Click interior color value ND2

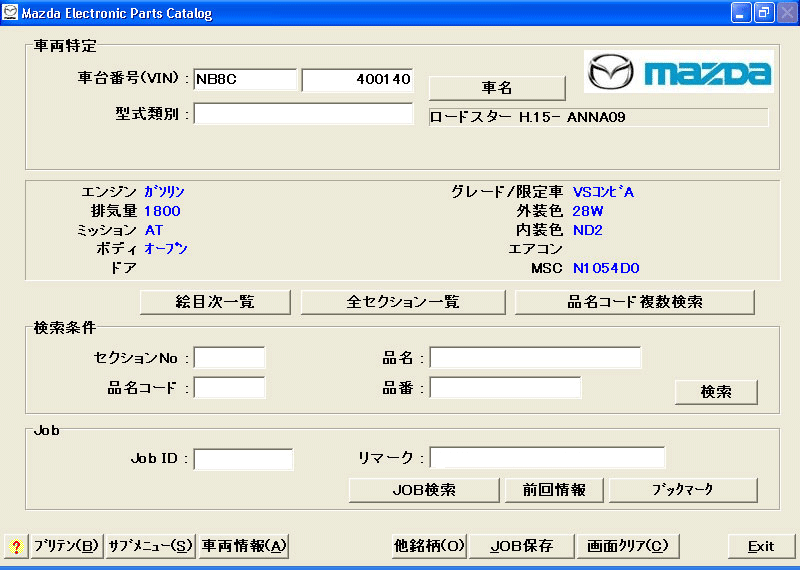[588, 230]
